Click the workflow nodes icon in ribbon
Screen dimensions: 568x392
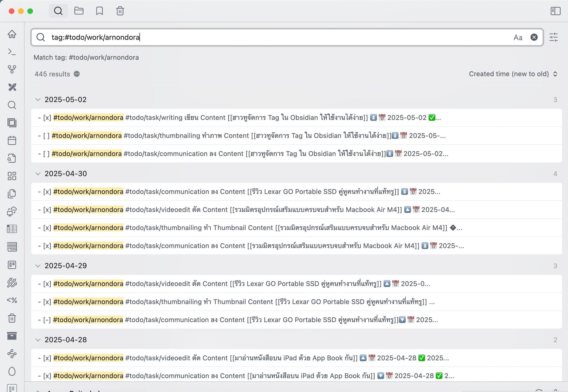click(x=12, y=354)
